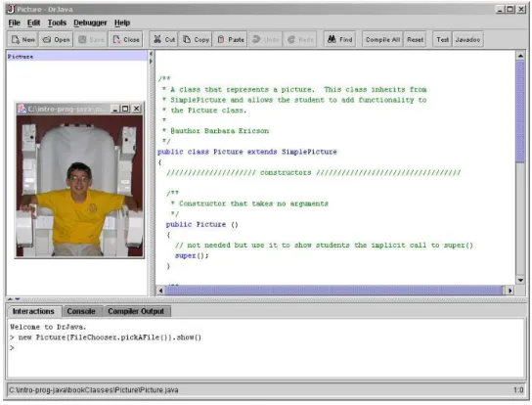Click the 'constructors' divider comment line
This screenshot has height=405, width=532.
[313, 172]
